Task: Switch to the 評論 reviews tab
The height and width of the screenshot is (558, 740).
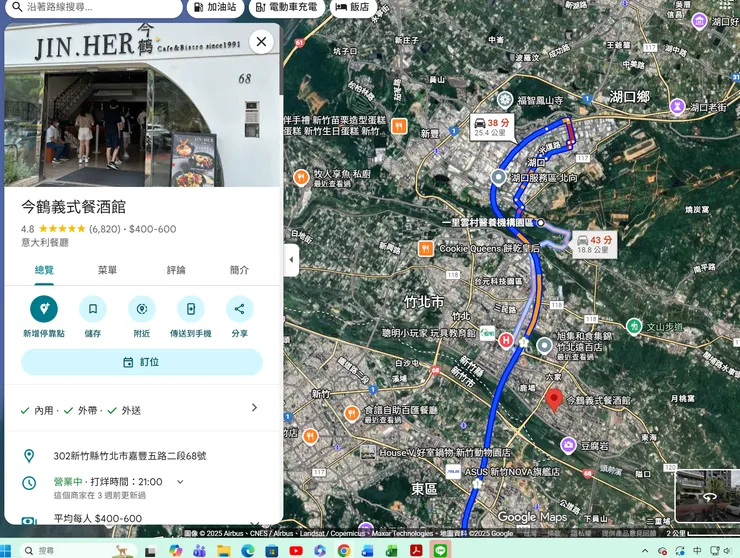Action: 176,270
